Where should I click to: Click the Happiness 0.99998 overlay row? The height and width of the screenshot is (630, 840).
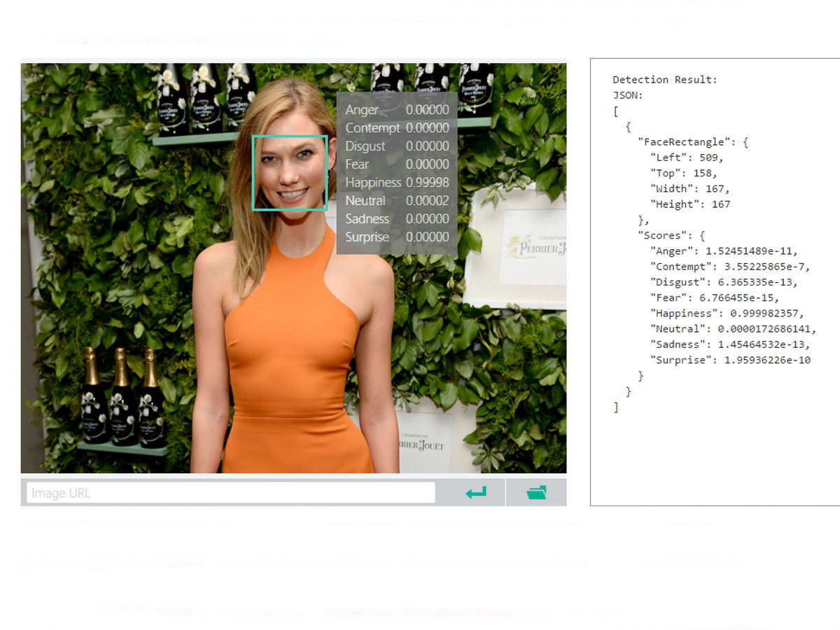coord(397,183)
